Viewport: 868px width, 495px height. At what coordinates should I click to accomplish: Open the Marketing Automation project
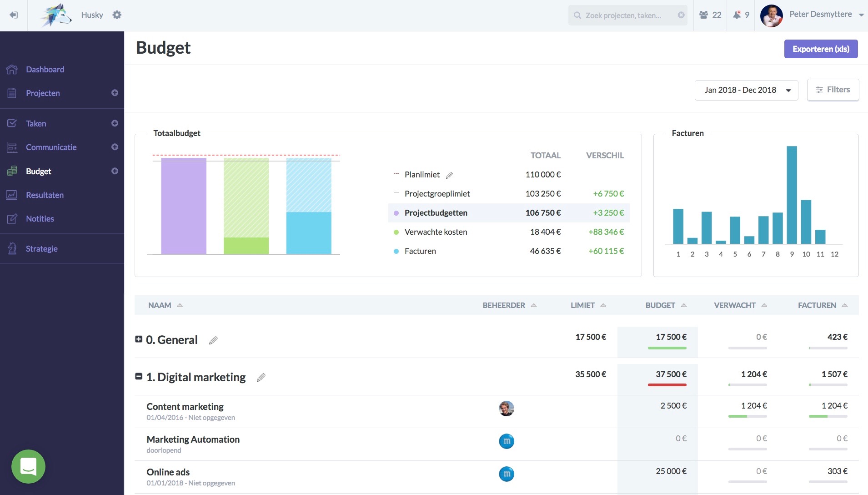[x=193, y=439]
